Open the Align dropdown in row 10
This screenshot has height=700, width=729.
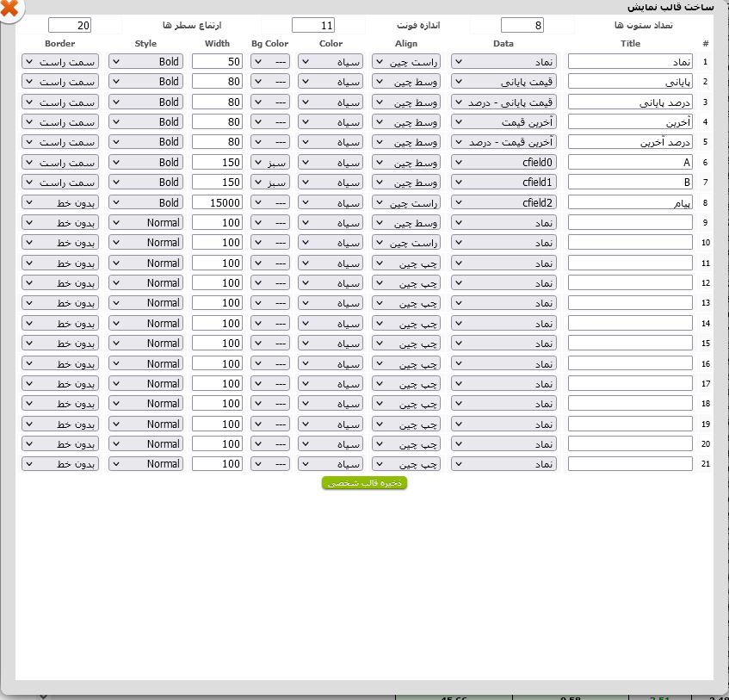coord(405,243)
